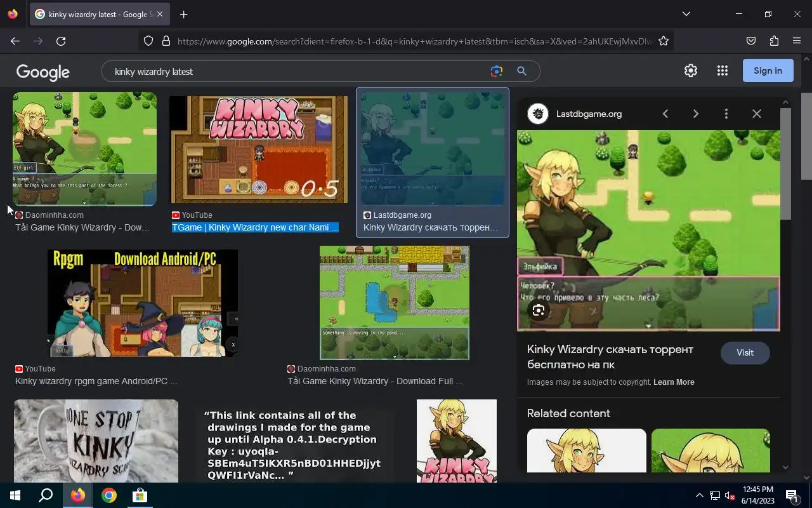Click 'TGame | Kinky Wizardry new char Nami' title
The width and height of the screenshot is (812, 508).
click(x=255, y=227)
